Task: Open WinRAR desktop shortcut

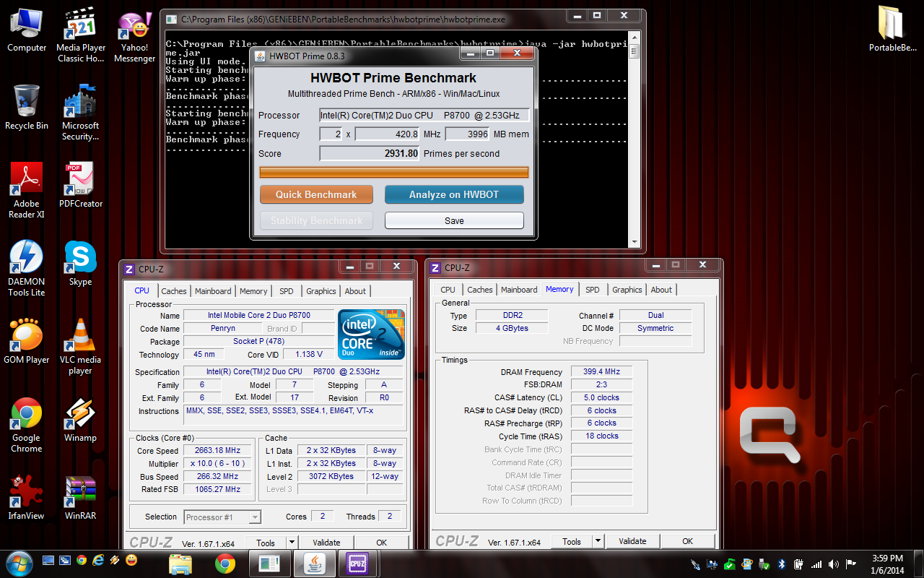Action: point(80,497)
